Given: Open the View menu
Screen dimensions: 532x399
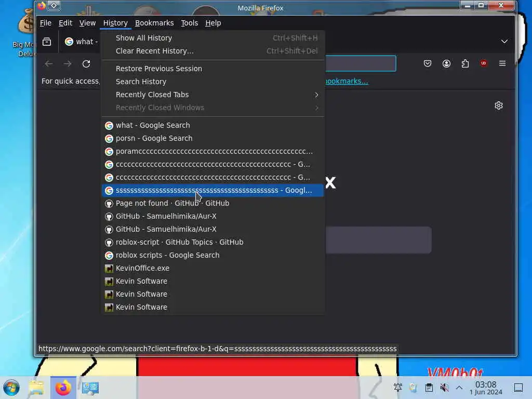Looking at the screenshot, I should [87, 23].
